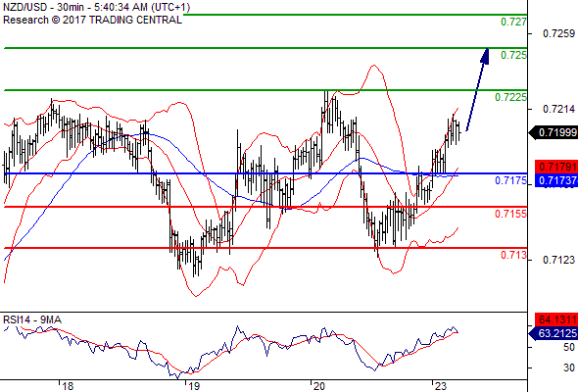Image resolution: width=578 pixels, height=392 pixels.
Task: Select date marker 18 on time axis
Action: click(x=68, y=386)
